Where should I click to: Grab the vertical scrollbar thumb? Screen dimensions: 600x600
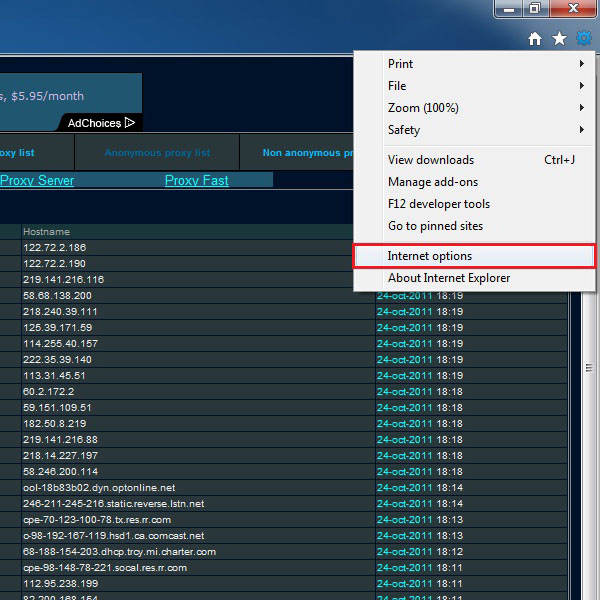(x=589, y=368)
